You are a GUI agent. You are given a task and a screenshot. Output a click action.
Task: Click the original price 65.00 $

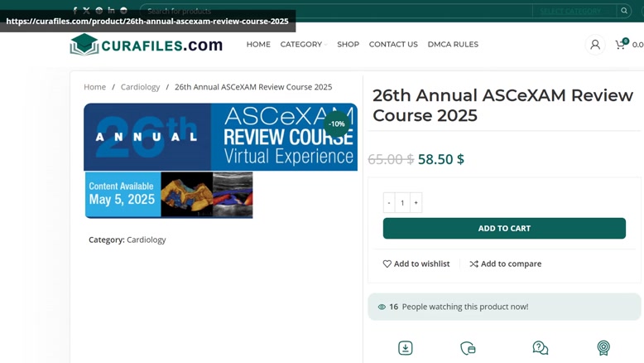pos(391,159)
